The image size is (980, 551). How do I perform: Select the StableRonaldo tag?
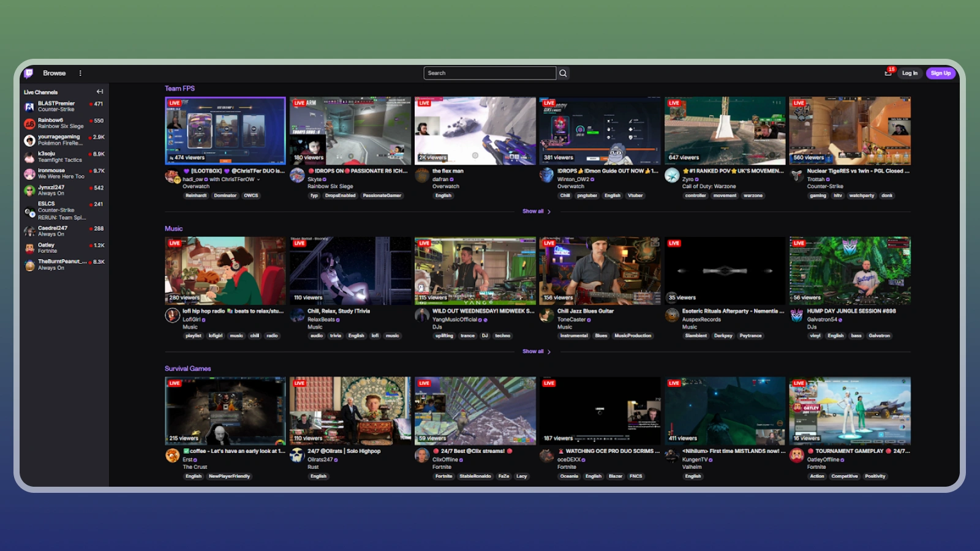(475, 476)
